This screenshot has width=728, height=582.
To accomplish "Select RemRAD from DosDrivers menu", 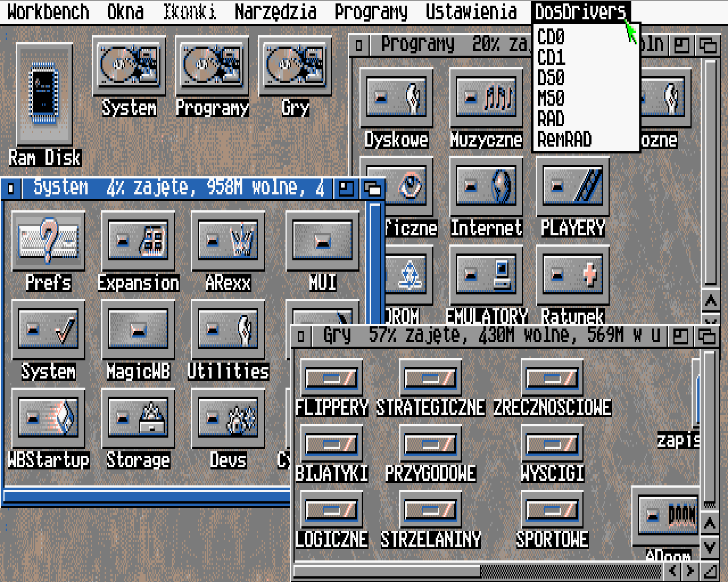I will coord(586,139).
